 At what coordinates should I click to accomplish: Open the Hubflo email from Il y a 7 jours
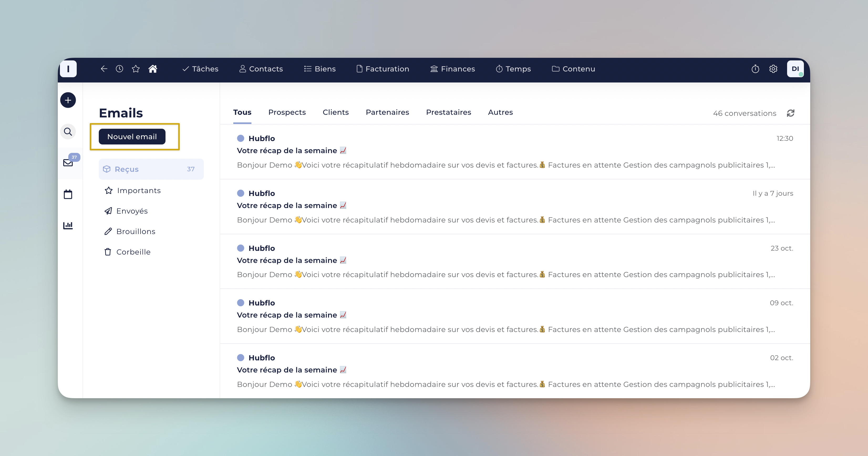(x=515, y=207)
